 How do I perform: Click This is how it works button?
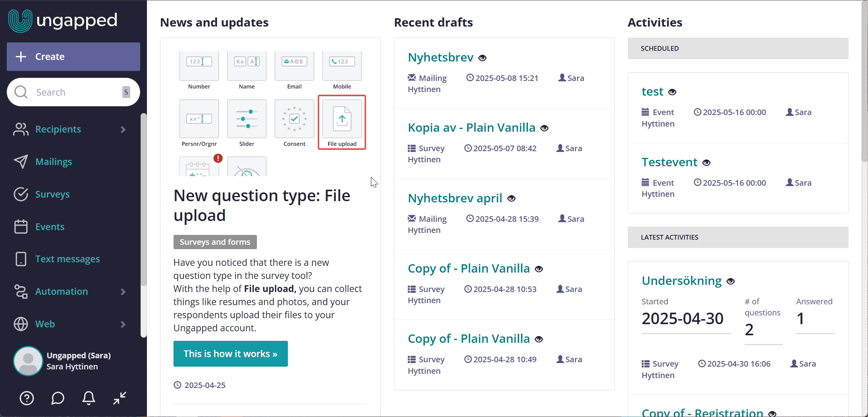pos(230,354)
